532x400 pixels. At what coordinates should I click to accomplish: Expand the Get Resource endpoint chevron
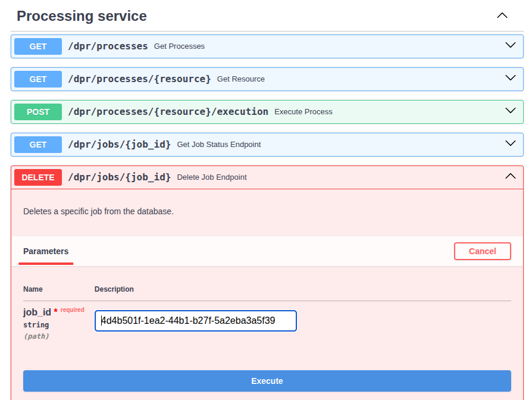pyautogui.click(x=510, y=77)
